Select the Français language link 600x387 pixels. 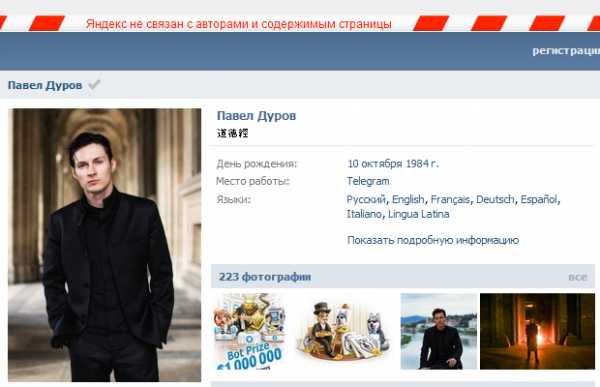[450, 200]
